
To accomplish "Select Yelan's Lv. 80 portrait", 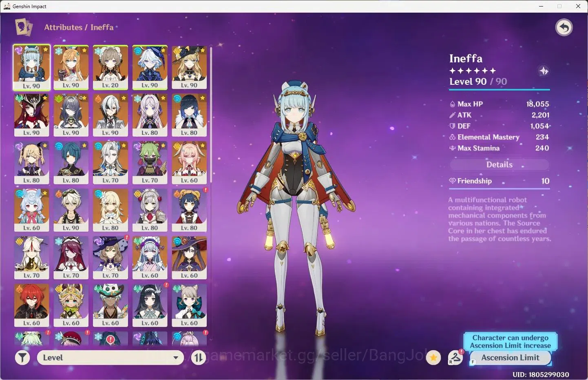I will pyautogui.click(x=189, y=115).
